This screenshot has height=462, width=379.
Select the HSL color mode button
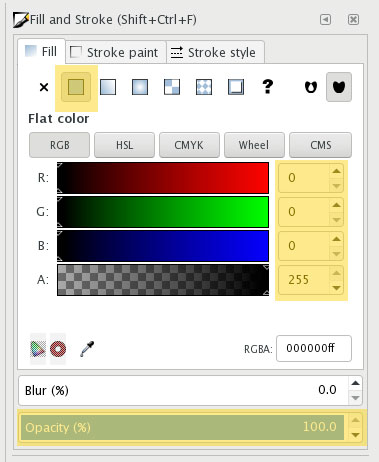[x=124, y=145]
